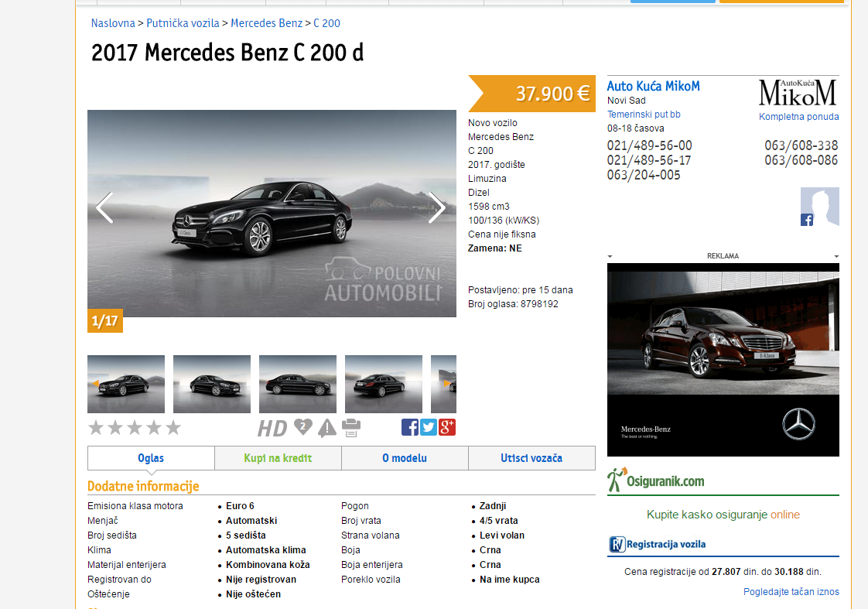
Task: Switch to Kupi na kredit tab
Action: [278, 458]
